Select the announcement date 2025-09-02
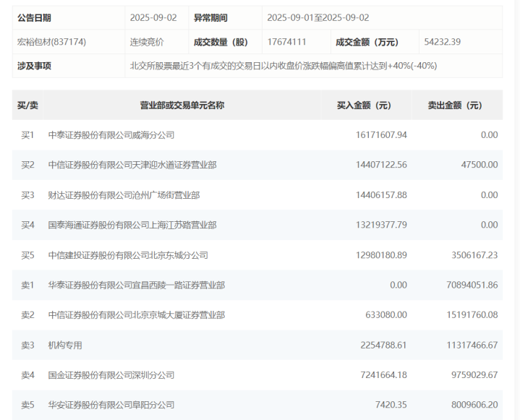The height and width of the screenshot is (420, 520). coord(153,17)
